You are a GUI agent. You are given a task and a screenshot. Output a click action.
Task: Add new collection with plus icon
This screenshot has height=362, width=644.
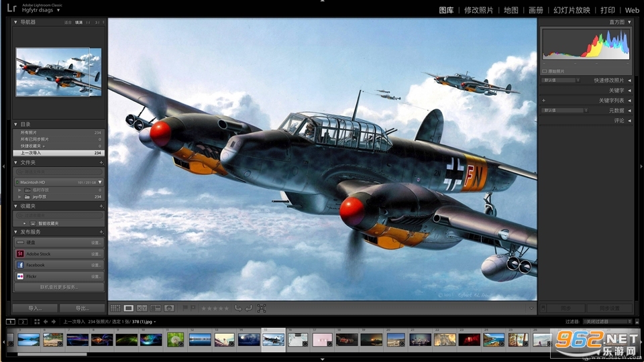[101, 206]
